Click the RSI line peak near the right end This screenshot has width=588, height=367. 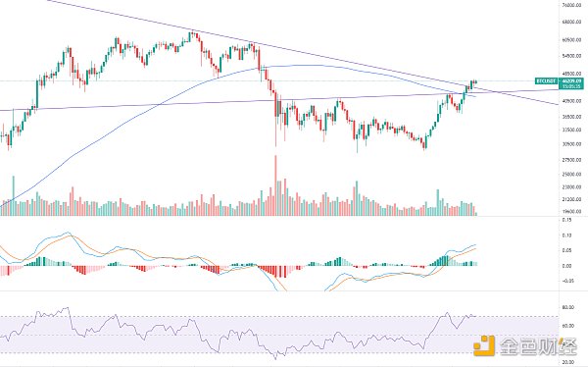tap(447, 312)
